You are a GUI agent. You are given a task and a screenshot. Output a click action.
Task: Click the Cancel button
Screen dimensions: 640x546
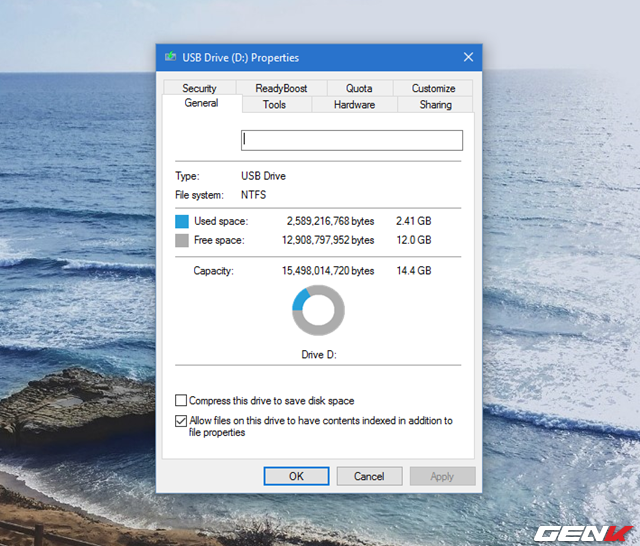coord(369,476)
